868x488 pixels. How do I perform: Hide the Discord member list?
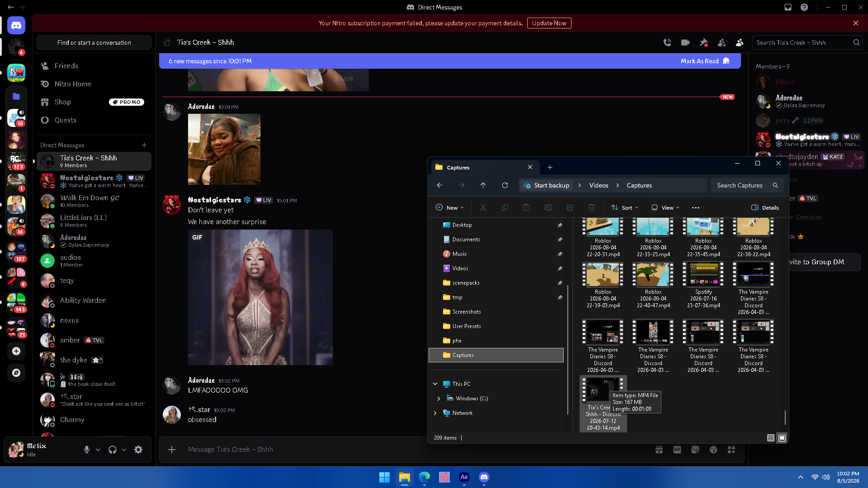pos(740,42)
